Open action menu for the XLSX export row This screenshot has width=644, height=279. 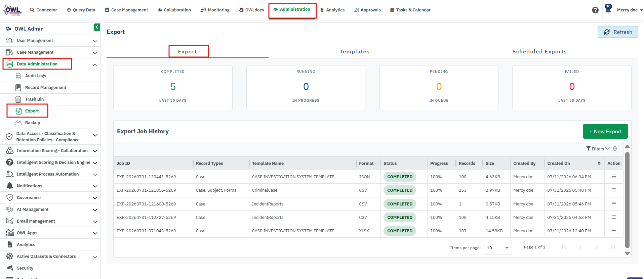click(614, 231)
